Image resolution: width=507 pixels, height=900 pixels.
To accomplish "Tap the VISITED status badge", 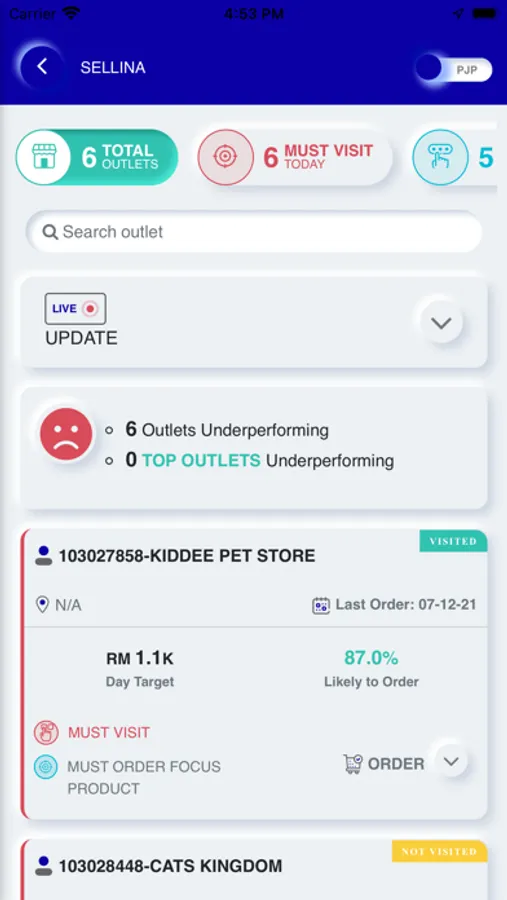I will (x=453, y=541).
